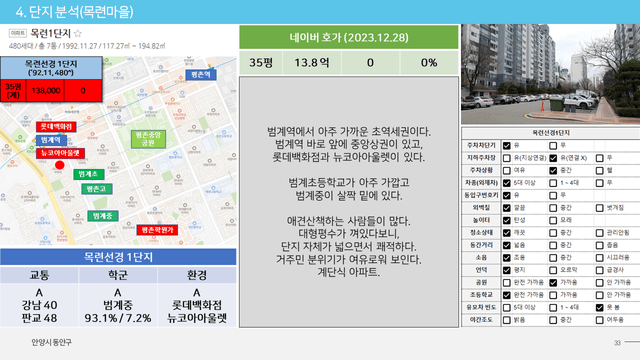Uncheck 평지 in the 언덕 row

(x=507, y=270)
